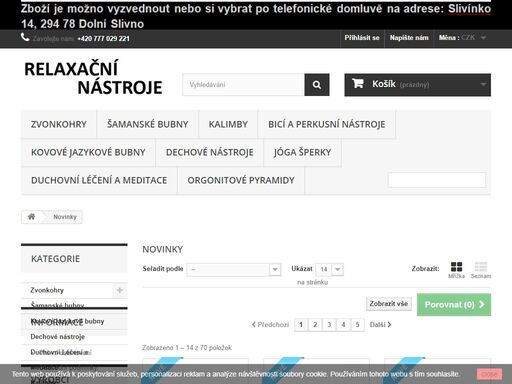Open the ŠAMANSKÉ BUBNY menu
The image size is (512, 384).
click(x=148, y=124)
